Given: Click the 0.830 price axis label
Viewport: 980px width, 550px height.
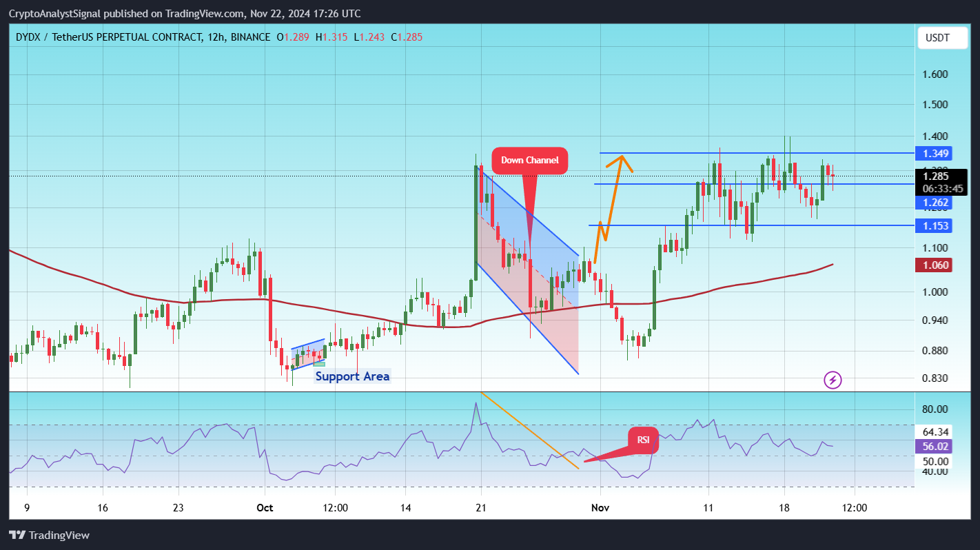Looking at the screenshot, I should click(x=935, y=378).
